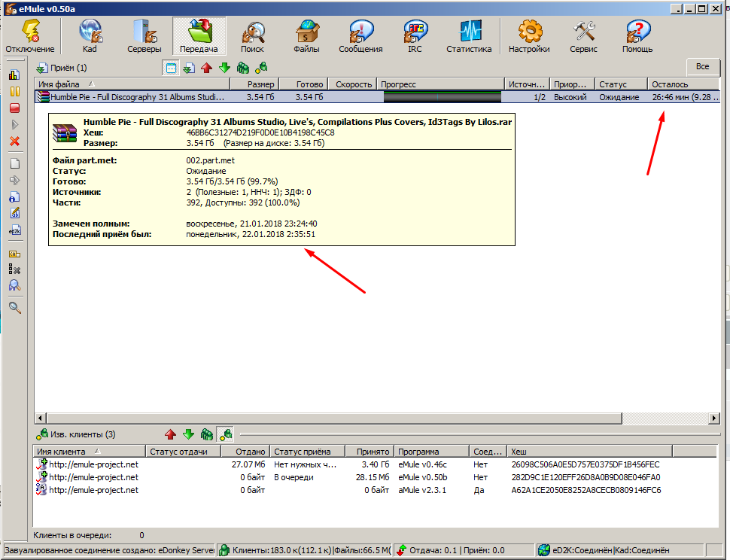The width and height of the screenshot is (730, 560).
Task: Open the IRC chat page
Action: pyautogui.click(x=415, y=36)
